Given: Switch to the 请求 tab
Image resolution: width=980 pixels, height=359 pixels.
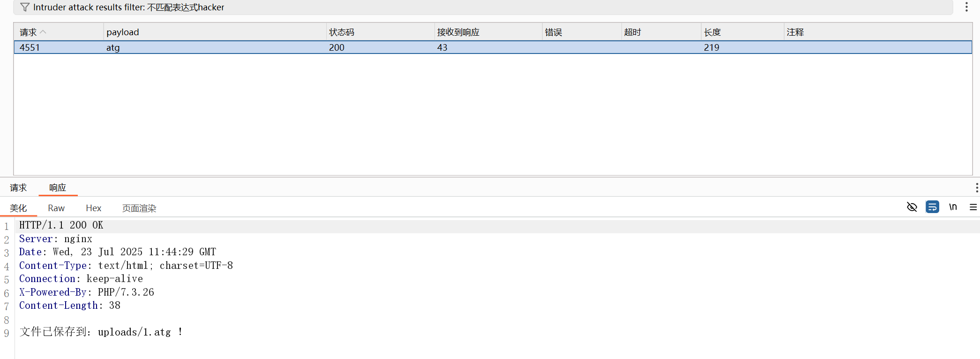Looking at the screenshot, I should [x=18, y=188].
